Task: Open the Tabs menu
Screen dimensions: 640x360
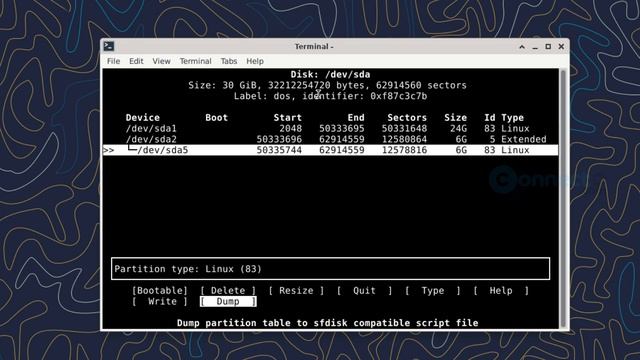Action: pos(229,61)
